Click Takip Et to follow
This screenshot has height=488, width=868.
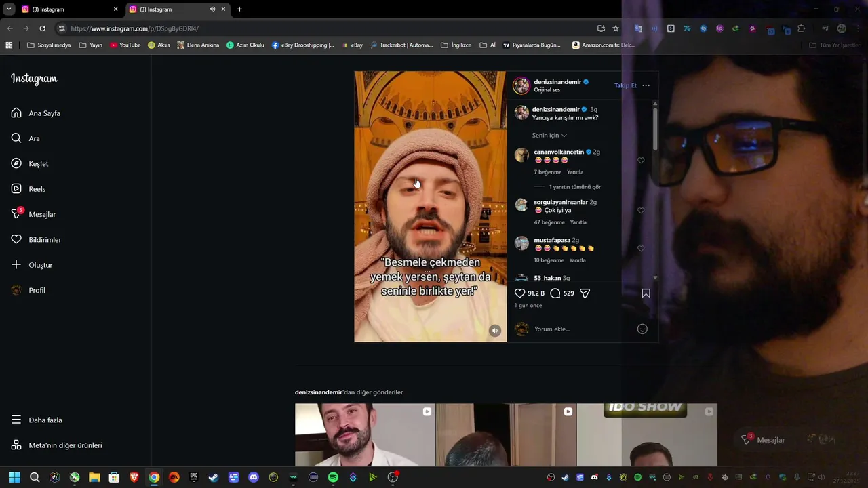point(625,85)
